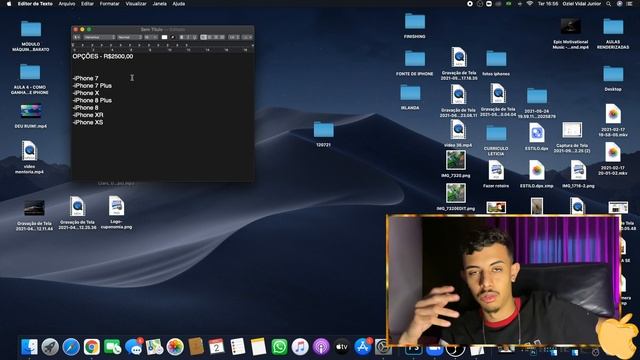Open the Visualizar menu
Viewport: 640px width, 360px height.
(x=136, y=4)
